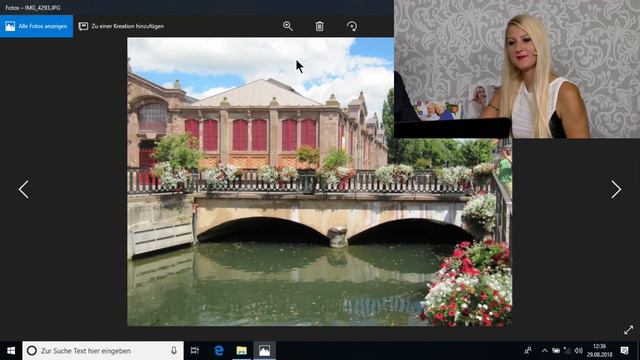
Task: Click the 'Zur Suche Text hier eingeben' box
Action: tap(103, 351)
